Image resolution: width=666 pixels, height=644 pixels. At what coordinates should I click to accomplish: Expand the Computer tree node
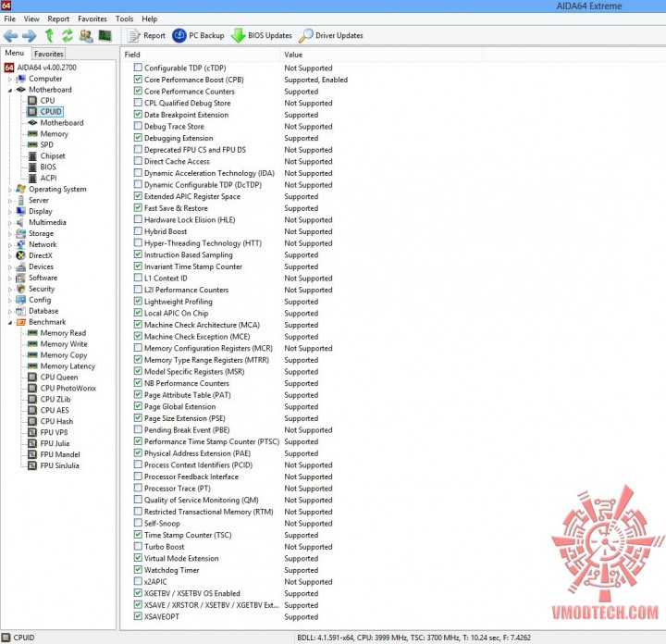(10, 79)
